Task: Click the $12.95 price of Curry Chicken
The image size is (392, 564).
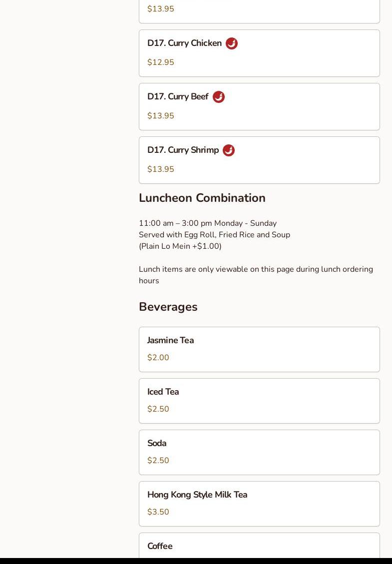Action: 161,62
